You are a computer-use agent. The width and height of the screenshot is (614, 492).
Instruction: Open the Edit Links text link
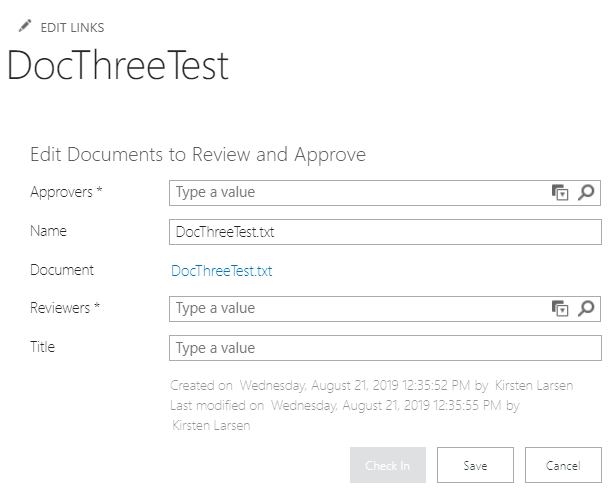72,28
